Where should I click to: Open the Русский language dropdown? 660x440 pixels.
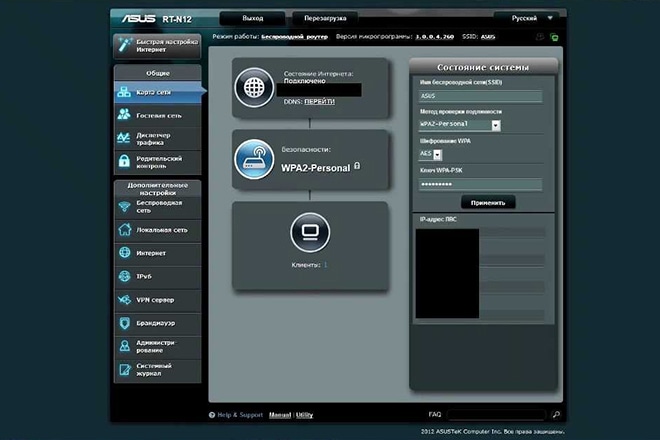(x=527, y=18)
